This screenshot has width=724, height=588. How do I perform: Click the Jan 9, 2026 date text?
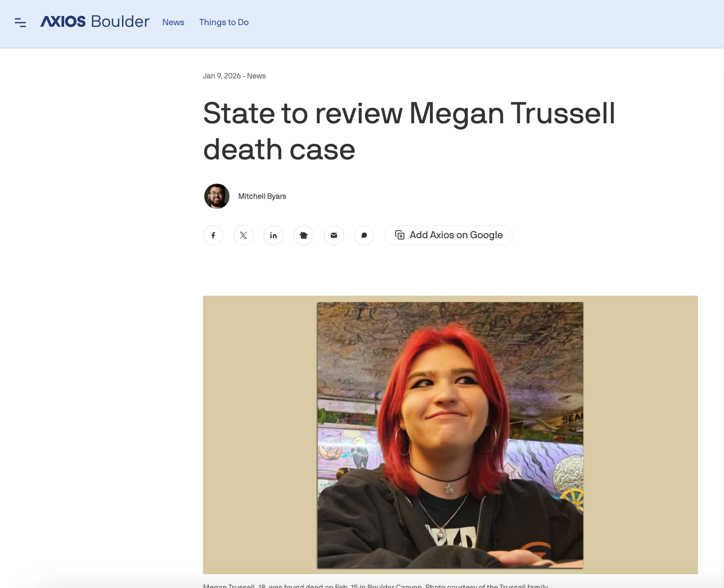coord(222,76)
